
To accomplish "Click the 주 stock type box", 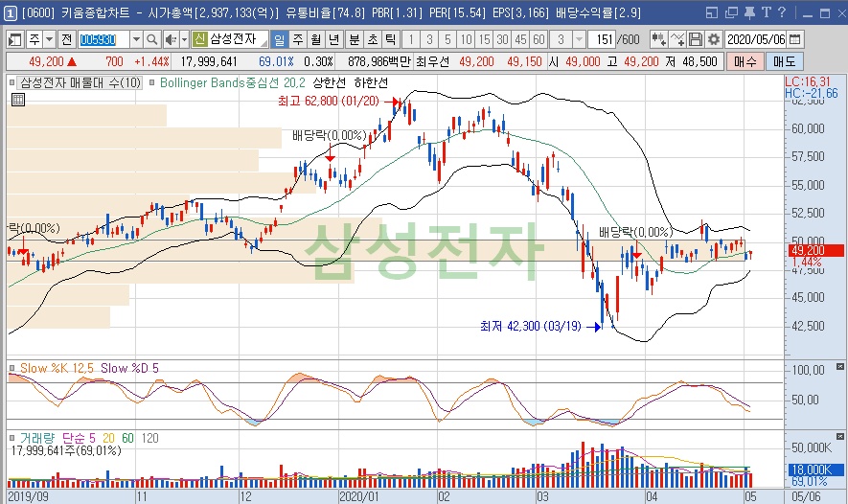I will tap(34, 39).
